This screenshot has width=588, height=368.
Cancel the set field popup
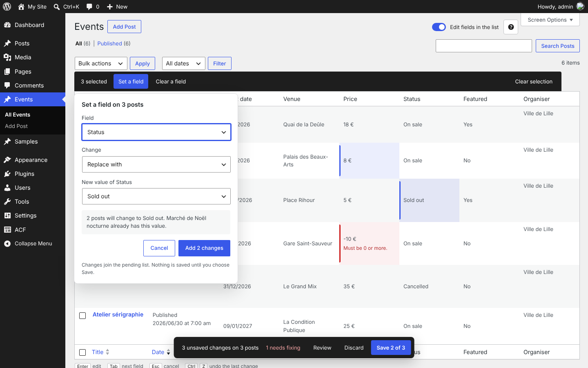[159, 248]
